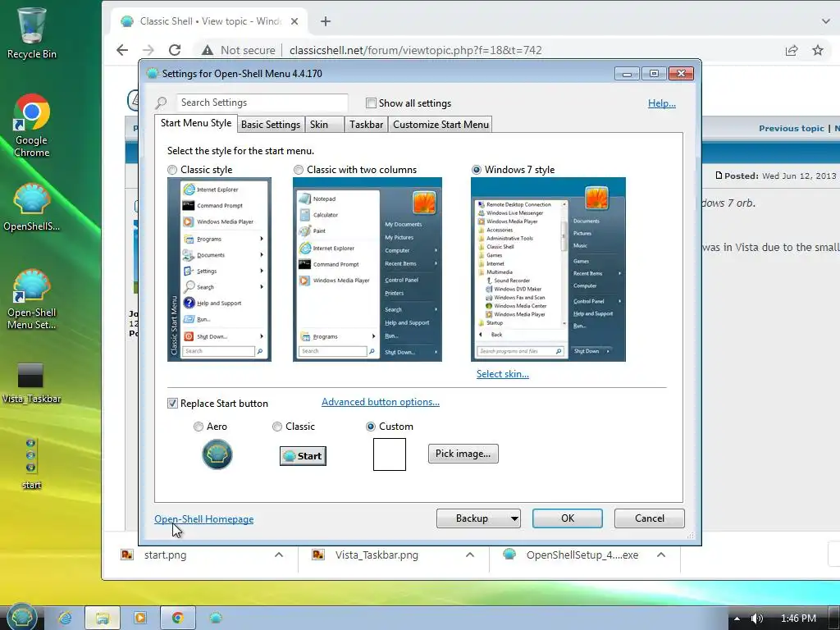Share this page in Chrome
The image size is (840, 630).
point(792,50)
